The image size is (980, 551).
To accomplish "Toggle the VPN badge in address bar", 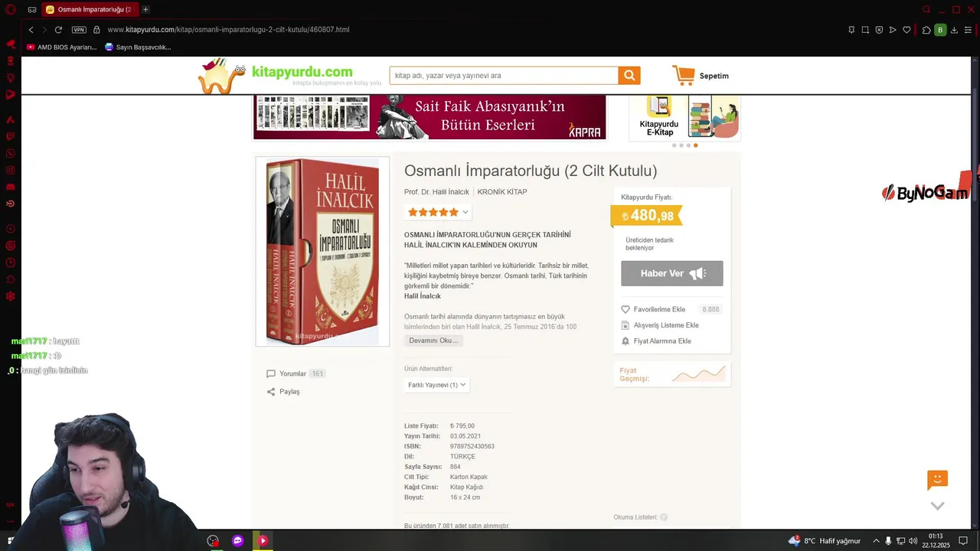I will [x=79, y=30].
